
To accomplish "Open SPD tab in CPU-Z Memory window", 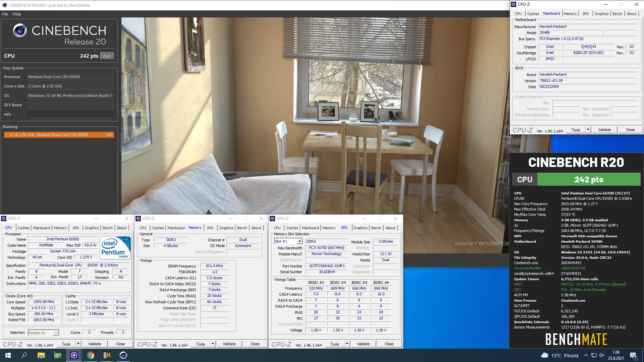I will pyautogui.click(x=210, y=228).
